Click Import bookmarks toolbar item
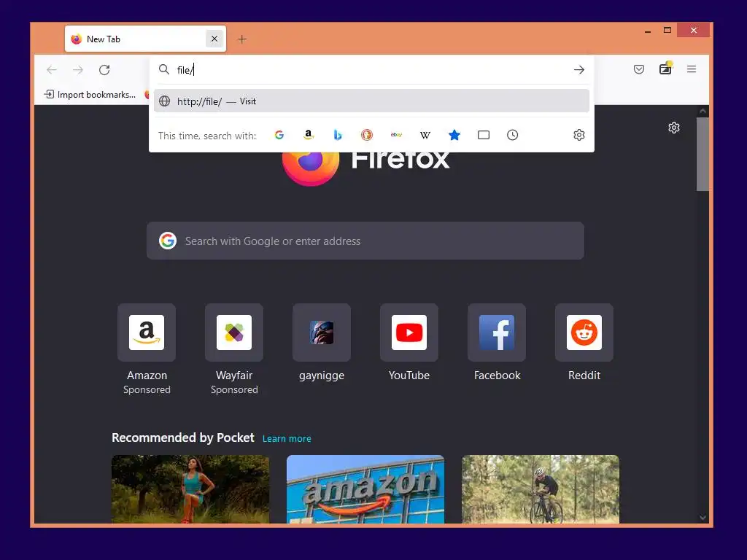The width and height of the screenshot is (747, 560). point(90,94)
